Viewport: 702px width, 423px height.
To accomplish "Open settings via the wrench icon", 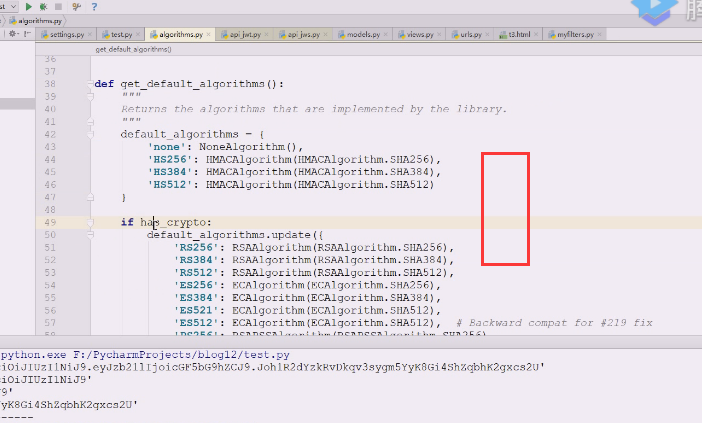I will tap(77, 6).
